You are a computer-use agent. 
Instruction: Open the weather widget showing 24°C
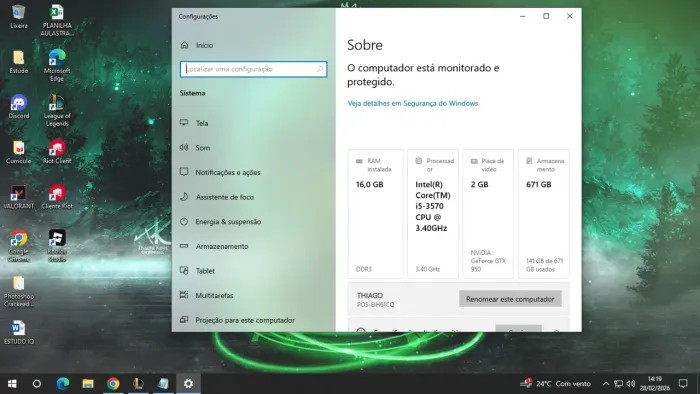pyautogui.click(x=556, y=383)
